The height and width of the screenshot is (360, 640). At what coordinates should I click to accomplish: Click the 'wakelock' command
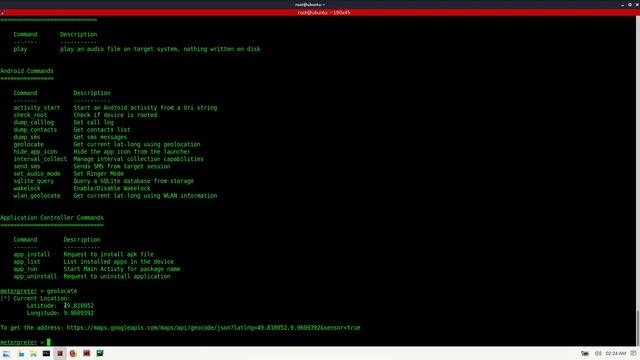pos(27,189)
